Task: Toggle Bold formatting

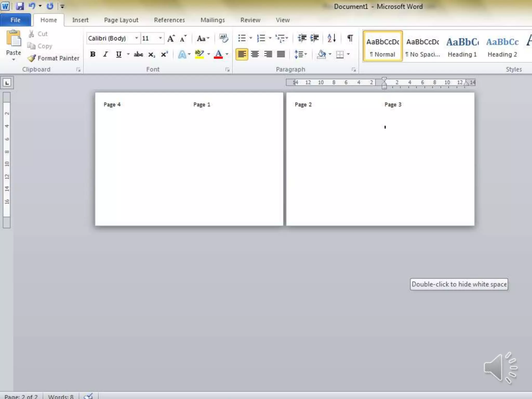Action: click(x=93, y=55)
